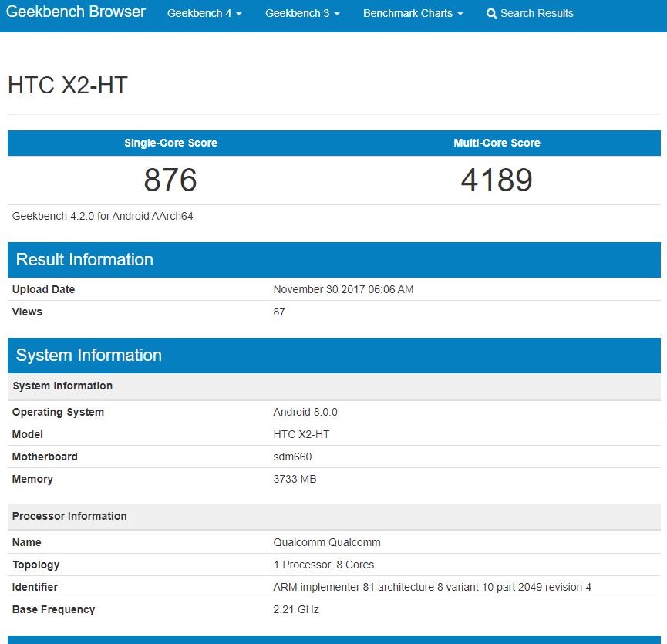Open the Geekbench 4 dropdown menu
Screen dimensions: 667x644
pos(204,14)
